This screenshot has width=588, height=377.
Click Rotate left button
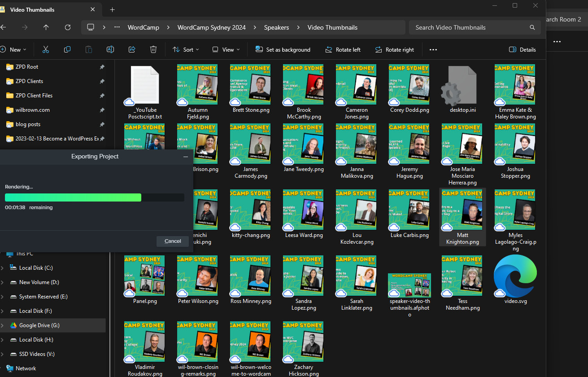(343, 50)
